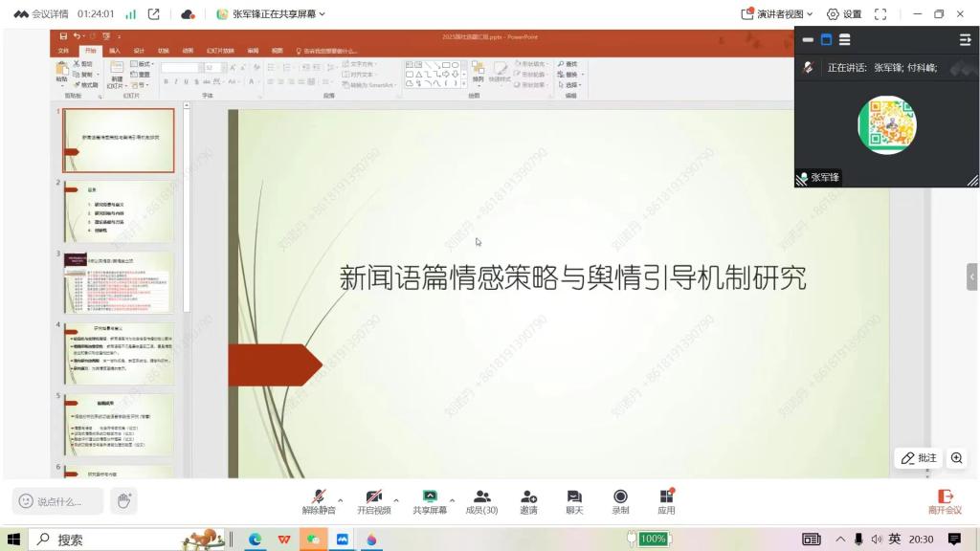
Task: Open Microsoft Edge from the taskbar
Action: (x=256, y=540)
